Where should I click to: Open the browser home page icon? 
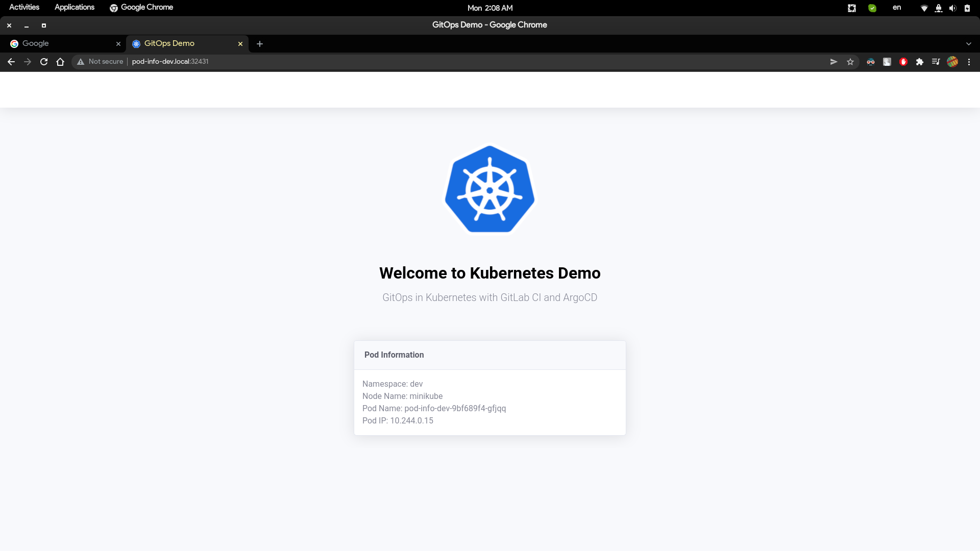60,62
